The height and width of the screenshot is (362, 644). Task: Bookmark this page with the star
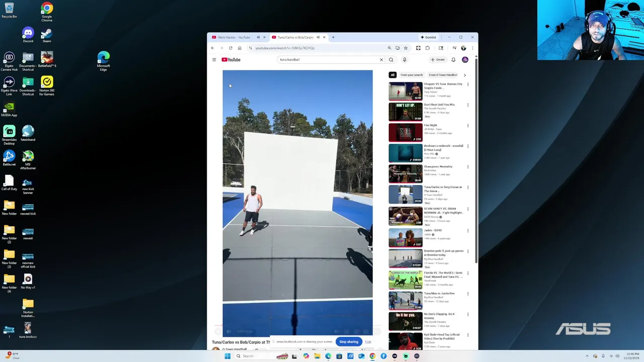click(x=406, y=48)
